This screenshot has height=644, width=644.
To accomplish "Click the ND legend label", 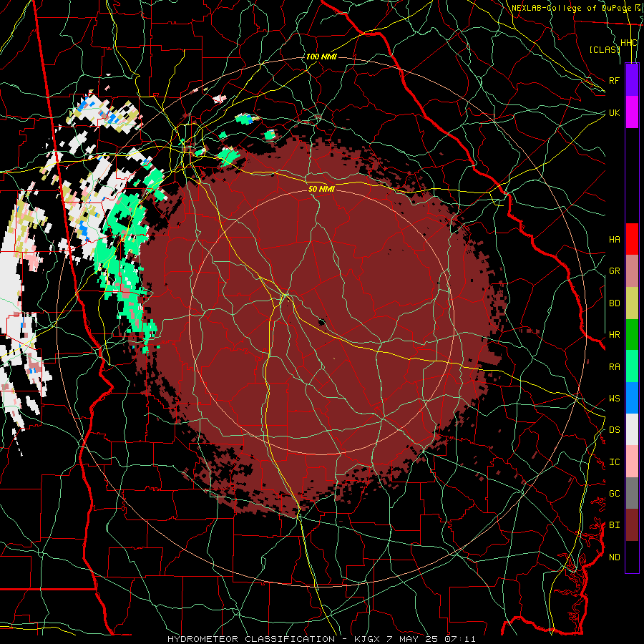I will click(x=615, y=557).
